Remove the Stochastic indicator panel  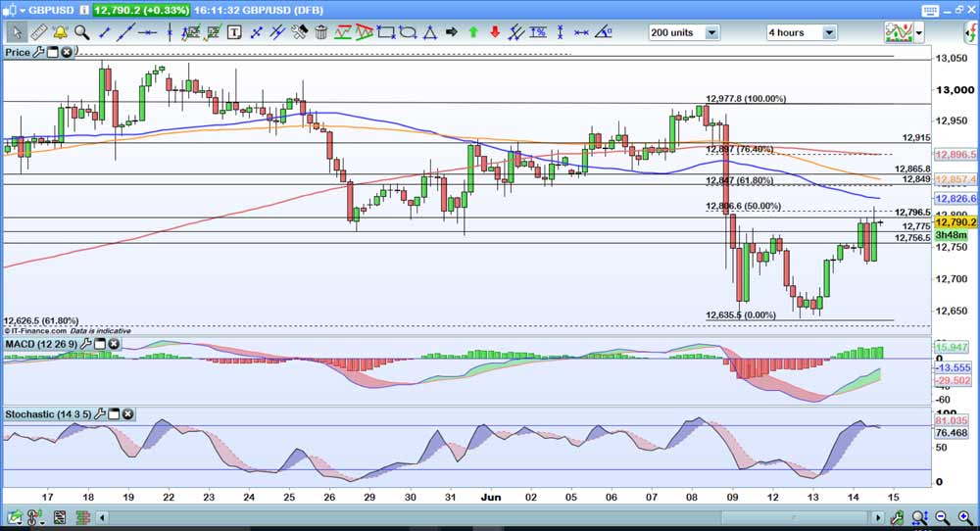(x=127, y=414)
